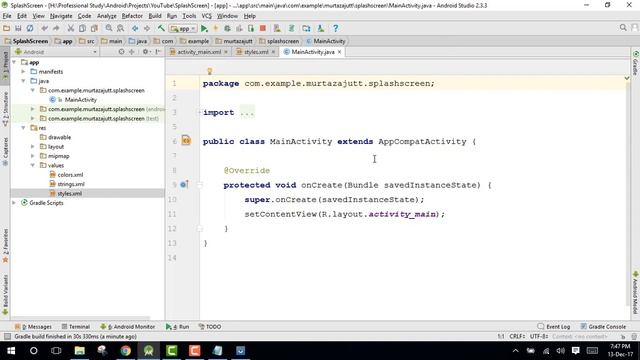The height and width of the screenshot is (360, 640).
Task: Toggle the Terminal tool window
Action: (x=76, y=327)
